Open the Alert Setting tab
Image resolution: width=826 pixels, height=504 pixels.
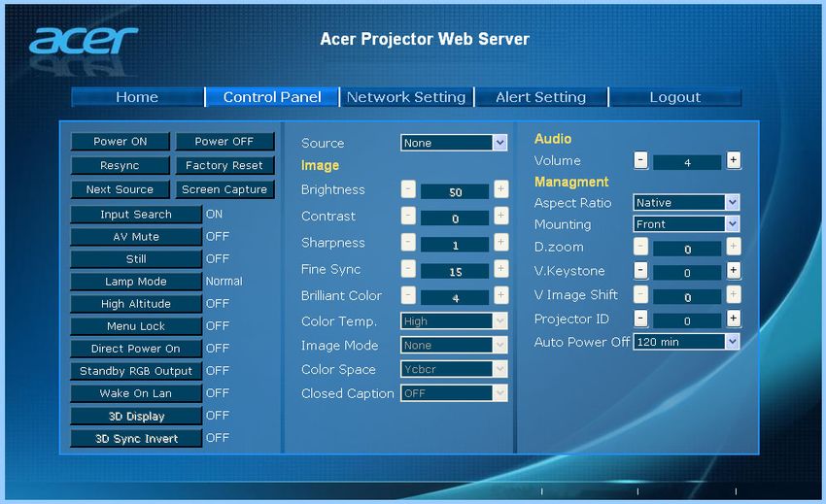(541, 97)
